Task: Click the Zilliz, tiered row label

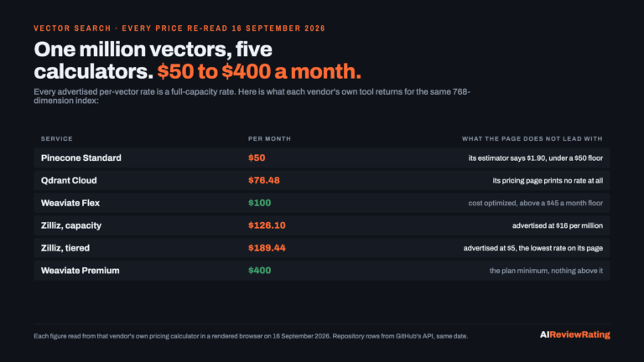Action: (x=65, y=248)
